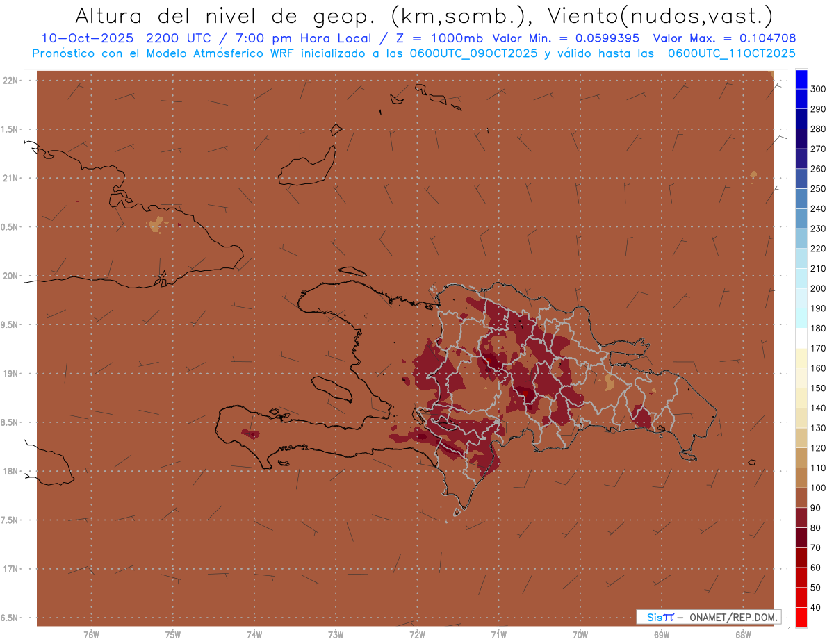Click colorbar swatch between 110 and 120
This screenshot has height=644, width=834.
tap(801, 458)
